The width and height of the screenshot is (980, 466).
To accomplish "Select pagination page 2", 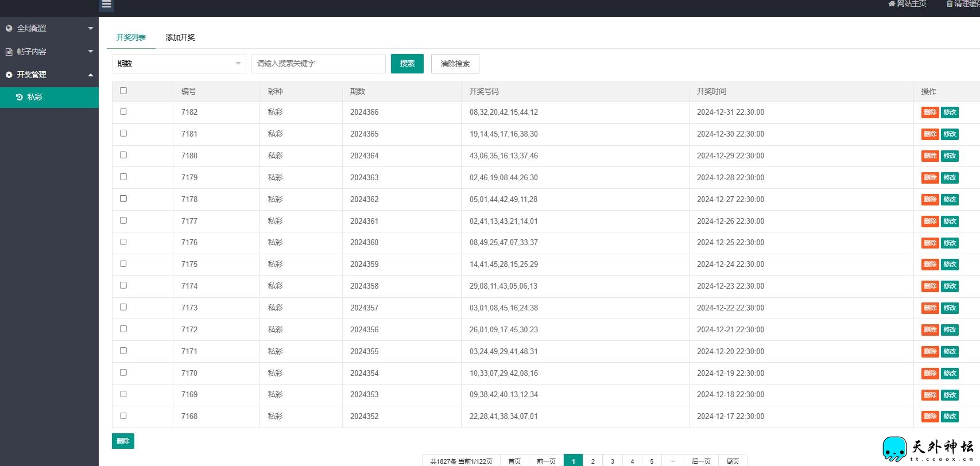I will pyautogui.click(x=593, y=461).
